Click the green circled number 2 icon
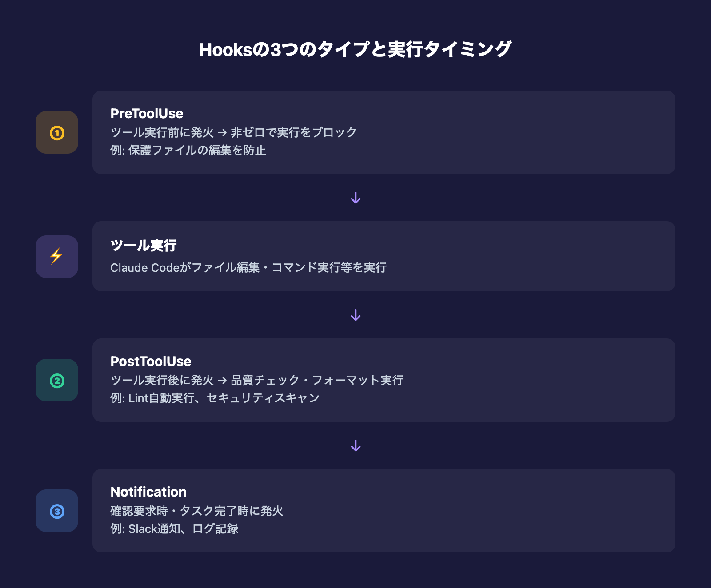The width and height of the screenshot is (711, 588). (57, 381)
